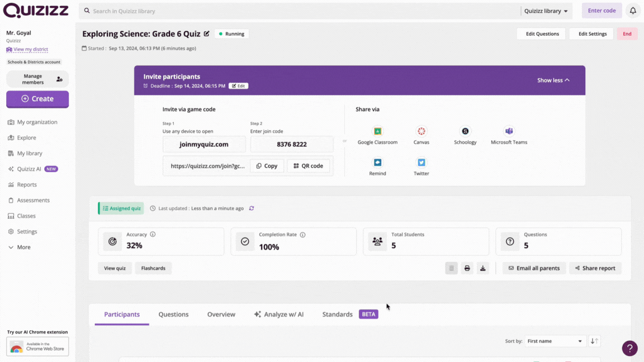This screenshot has height=362, width=644.
Task: Click the Create button
Action: tap(37, 99)
